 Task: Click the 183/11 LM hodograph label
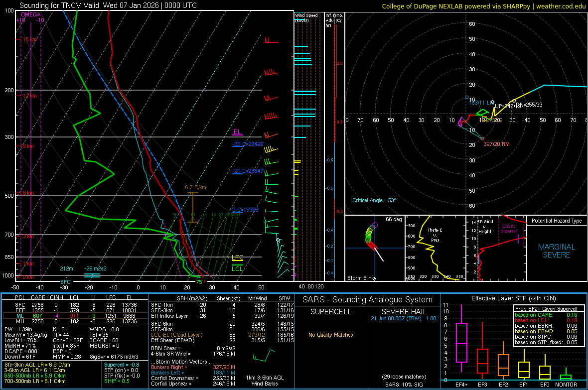coord(481,103)
